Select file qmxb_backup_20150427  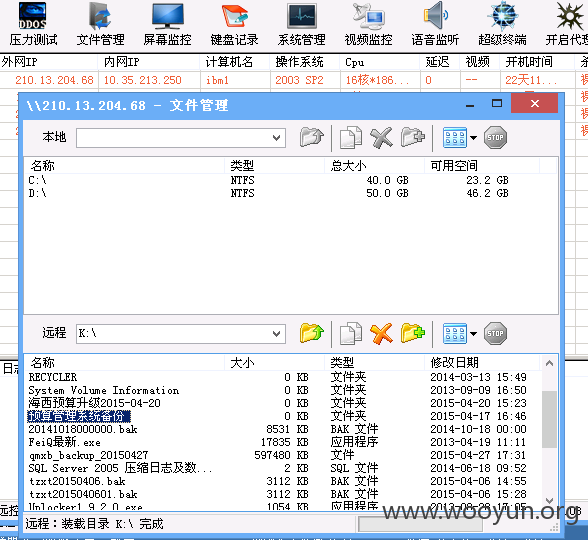pos(88,455)
